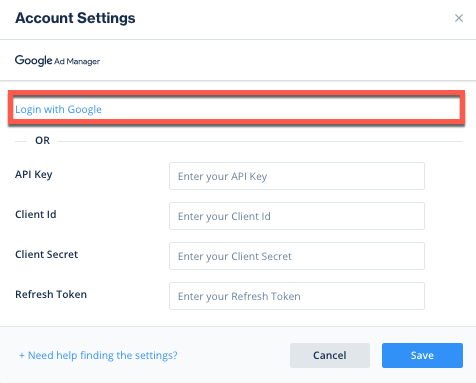Select the Login with Google link
The height and width of the screenshot is (383, 476).
tap(58, 109)
